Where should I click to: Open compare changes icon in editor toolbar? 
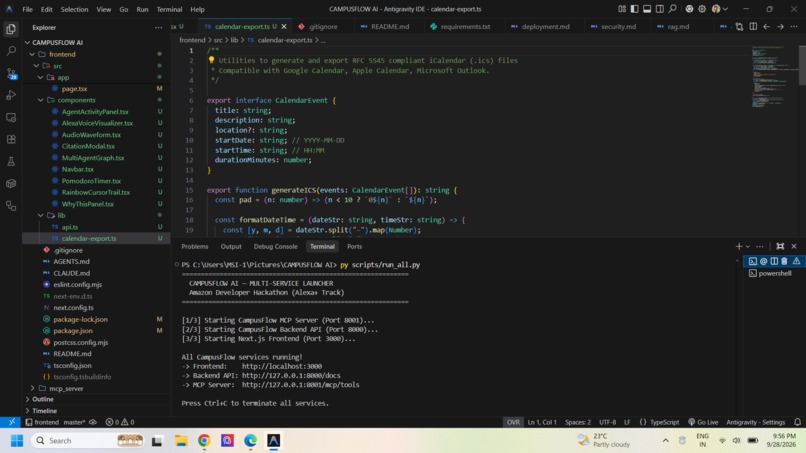pos(739,26)
